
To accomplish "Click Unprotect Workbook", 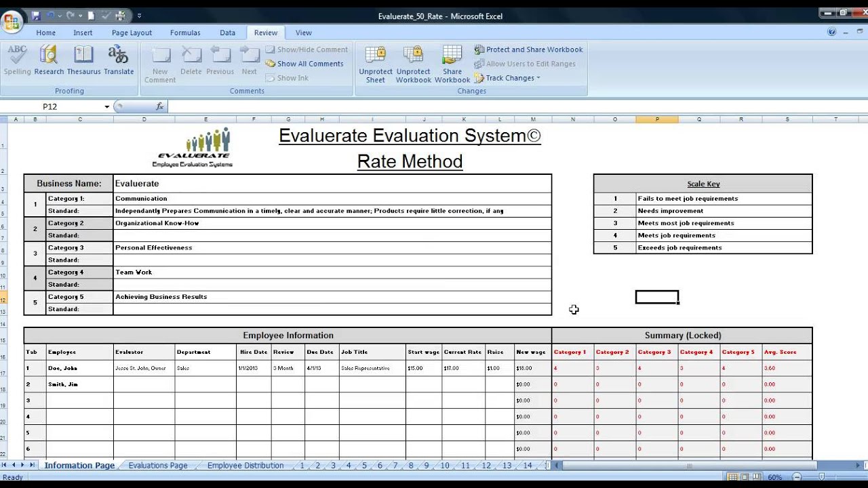I will [414, 64].
